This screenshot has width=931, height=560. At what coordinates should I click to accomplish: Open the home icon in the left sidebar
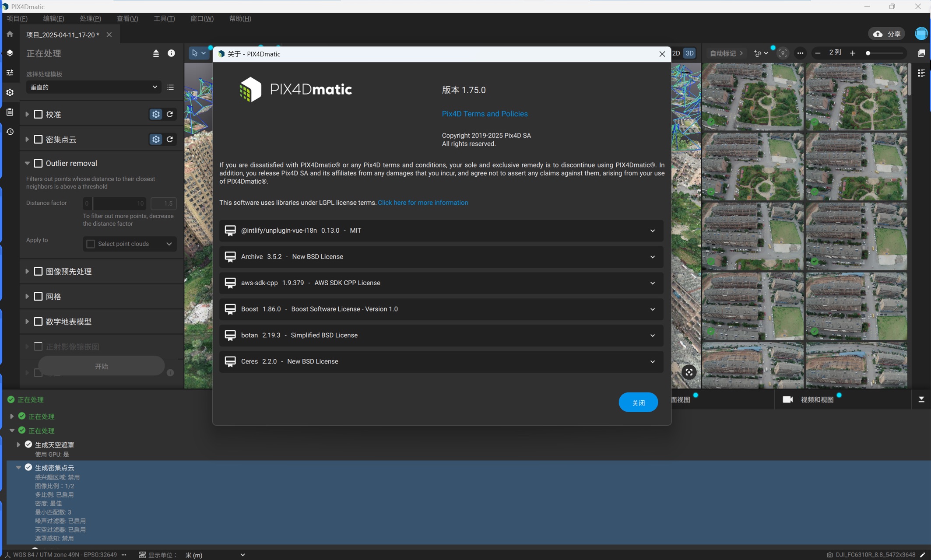click(10, 34)
